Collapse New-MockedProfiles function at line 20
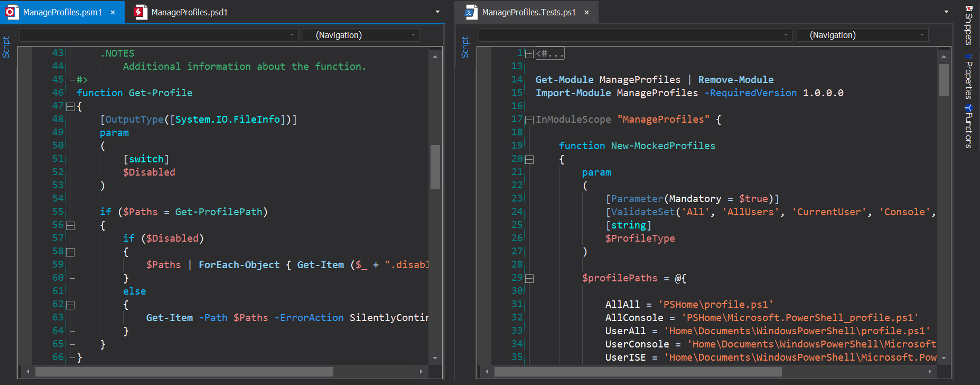Viewport: 980px width, 385px height. [529, 159]
